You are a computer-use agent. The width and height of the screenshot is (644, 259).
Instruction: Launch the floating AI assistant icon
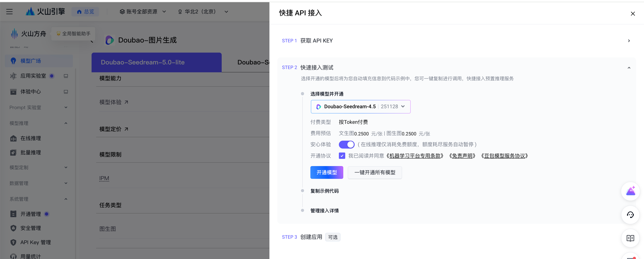(x=630, y=192)
